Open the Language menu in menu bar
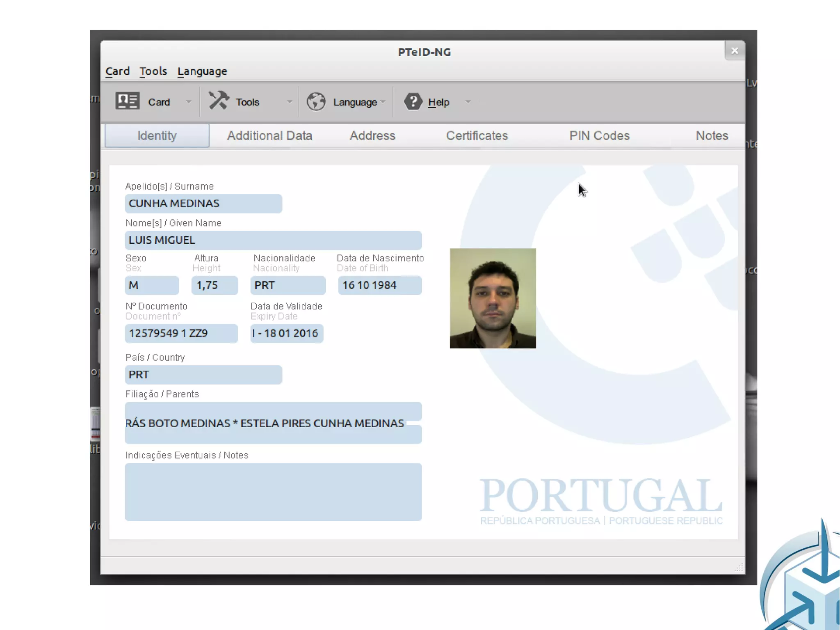Screen dimensions: 840x630 click(x=202, y=71)
